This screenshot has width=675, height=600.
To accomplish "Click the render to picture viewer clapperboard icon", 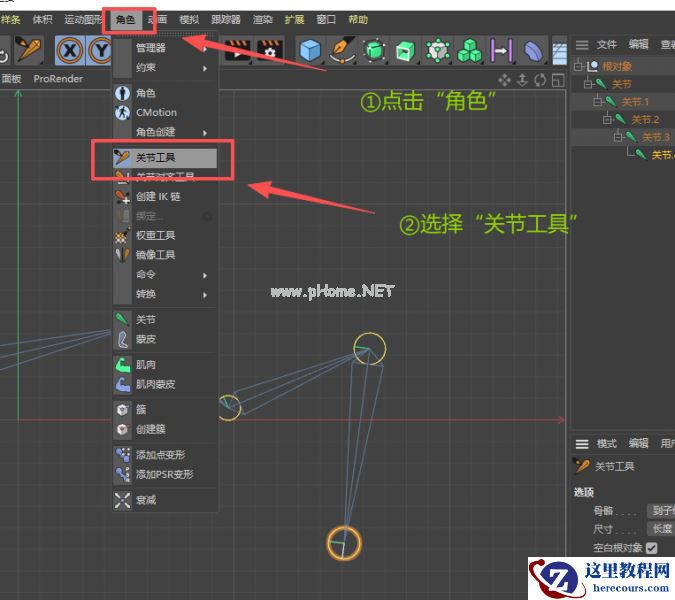I will click(237, 51).
